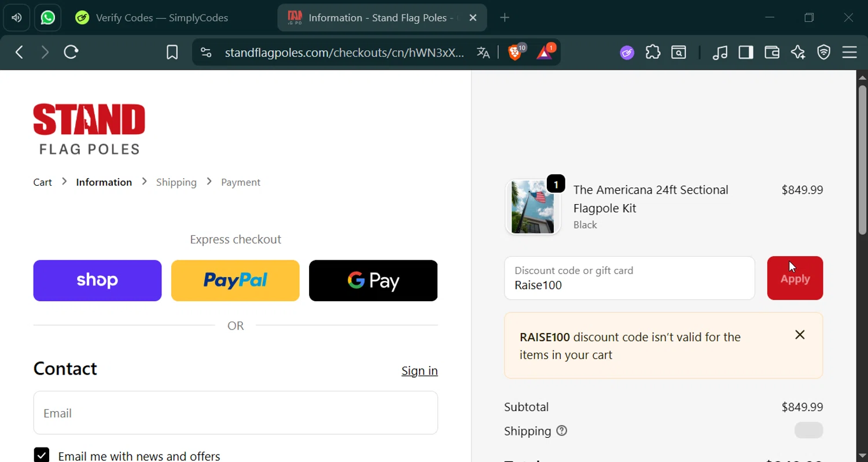Click the Contact heading

coord(65,369)
